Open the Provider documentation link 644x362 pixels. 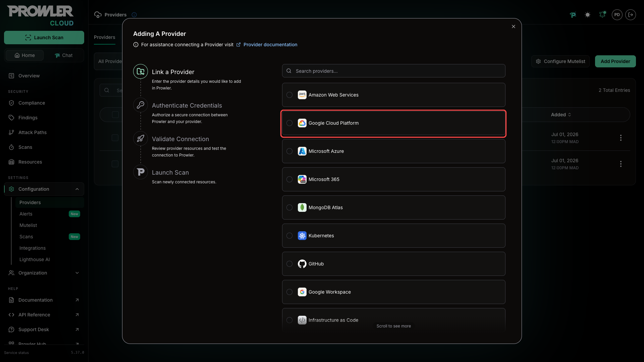coord(270,45)
